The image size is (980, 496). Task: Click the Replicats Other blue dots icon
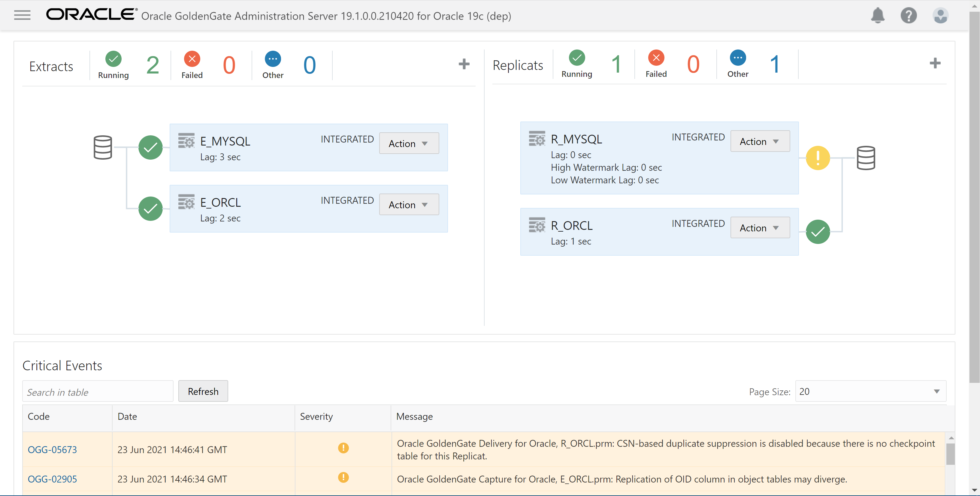[x=738, y=58]
